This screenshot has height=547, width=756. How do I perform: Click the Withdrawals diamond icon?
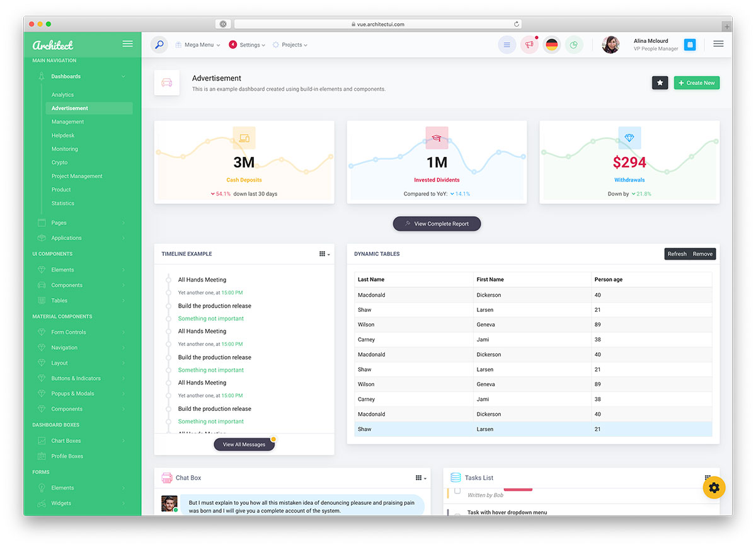(x=629, y=138)
